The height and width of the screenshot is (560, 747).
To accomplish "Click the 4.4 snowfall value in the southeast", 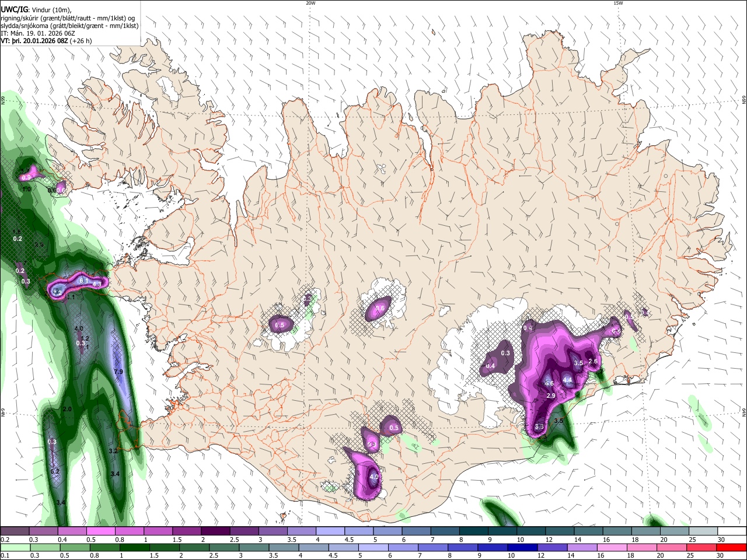I will click(567, 380).
